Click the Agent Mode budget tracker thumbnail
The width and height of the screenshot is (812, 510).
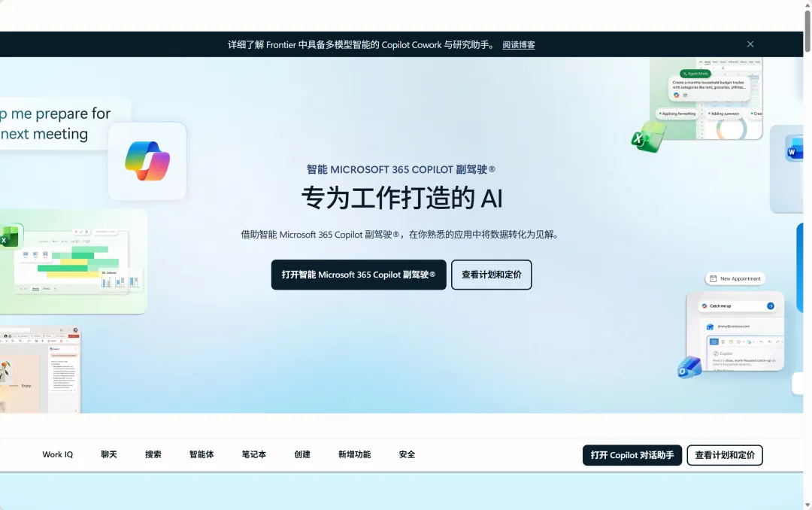(x=706, y=99)
